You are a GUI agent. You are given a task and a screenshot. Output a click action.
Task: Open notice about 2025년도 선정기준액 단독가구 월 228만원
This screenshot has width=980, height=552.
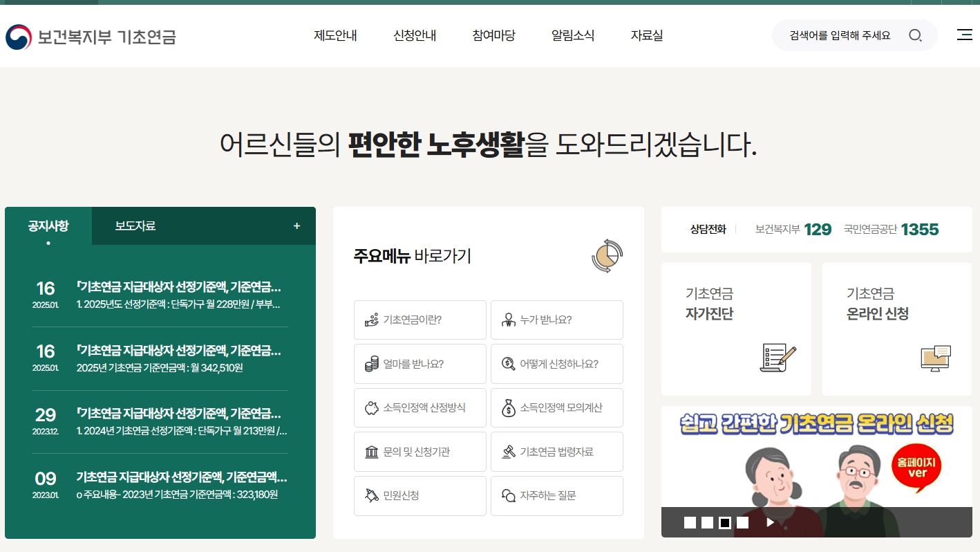tap(160, 295)
